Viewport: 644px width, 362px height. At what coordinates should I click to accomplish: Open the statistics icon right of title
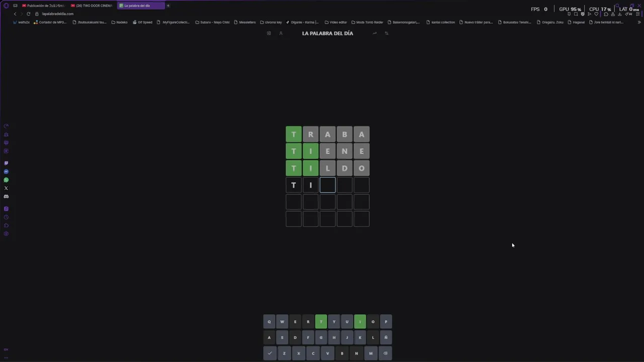pyautogui.click(x=374, y=33)
